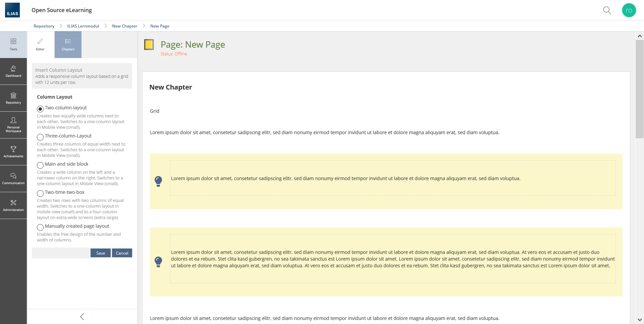The width and height of the screenshot is (644, 324).
Task: Cancel the column layout insertion
Action: click(x=122, y=253)
